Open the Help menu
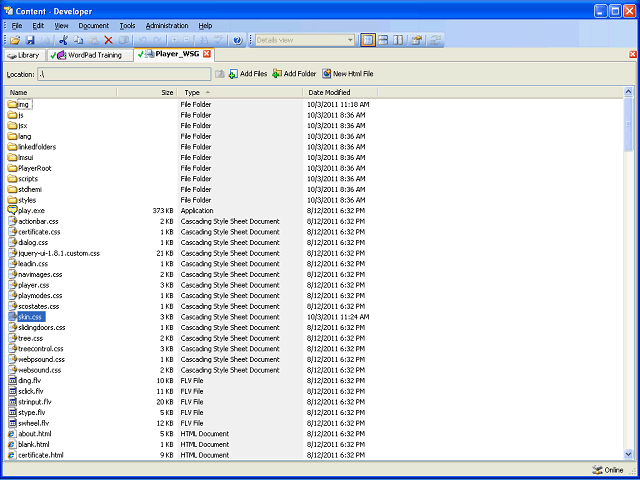640x480 pixels. click(x=205, y=26)
